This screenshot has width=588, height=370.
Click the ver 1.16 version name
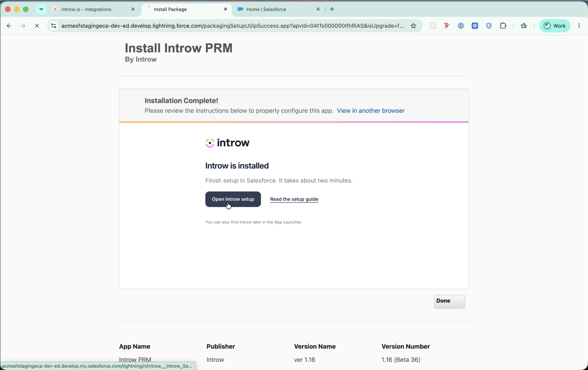coord(305,359)
